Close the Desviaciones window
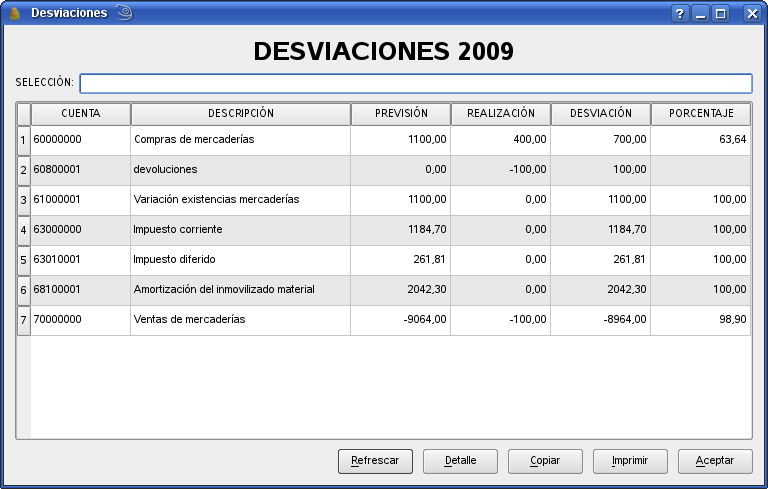Image resolution: width=768 pixels, height=489 pixels. [x=752, y=14]
